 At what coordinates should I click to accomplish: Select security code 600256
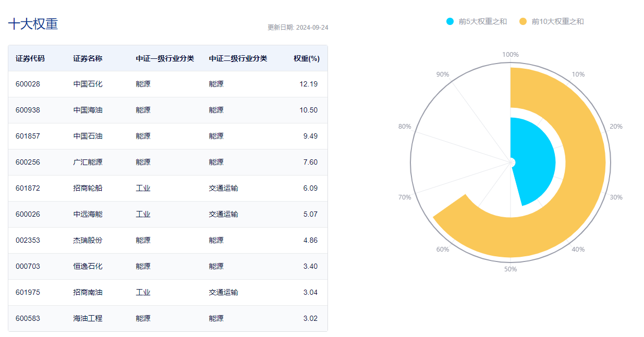[28, 162]
